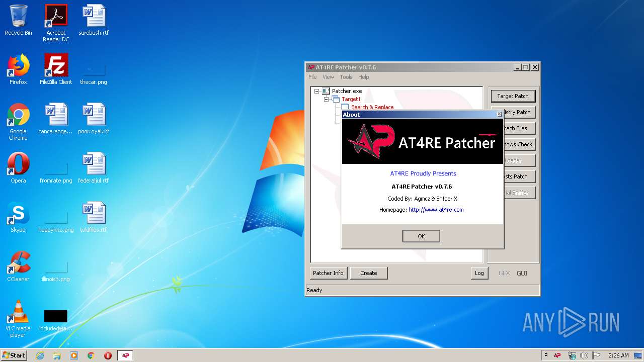Launch Skype desktop shortcut
The image size is (644, 362).
[18, 217]
